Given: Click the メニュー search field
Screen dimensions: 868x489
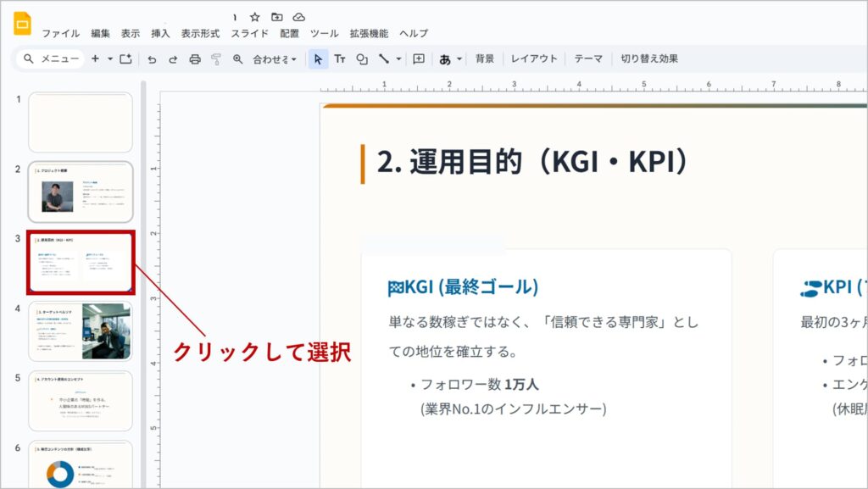Looking at the screenshot, I should coord(51,59).
